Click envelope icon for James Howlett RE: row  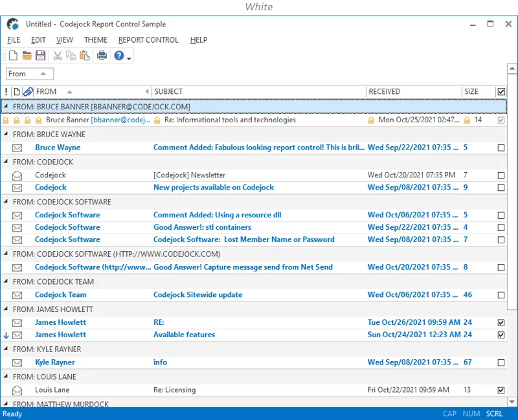click(17, 323)
